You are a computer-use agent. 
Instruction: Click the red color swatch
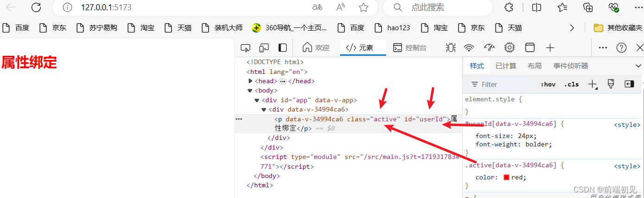click(x=506, y=177)
